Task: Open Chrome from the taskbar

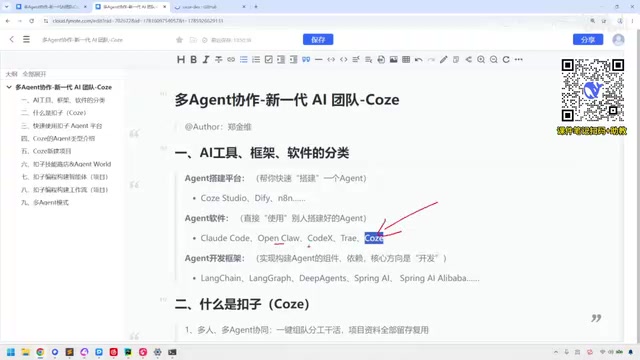Action: [40, 352]
